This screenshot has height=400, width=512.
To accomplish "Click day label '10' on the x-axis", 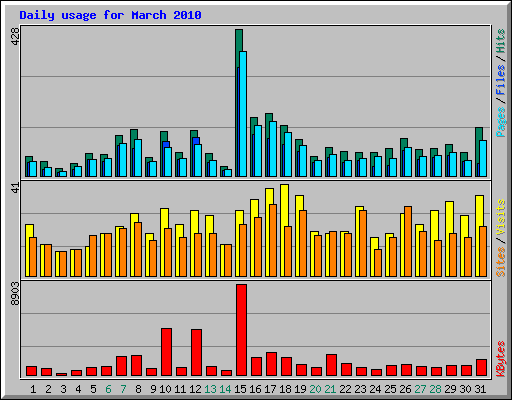I will tap(165, 389).
